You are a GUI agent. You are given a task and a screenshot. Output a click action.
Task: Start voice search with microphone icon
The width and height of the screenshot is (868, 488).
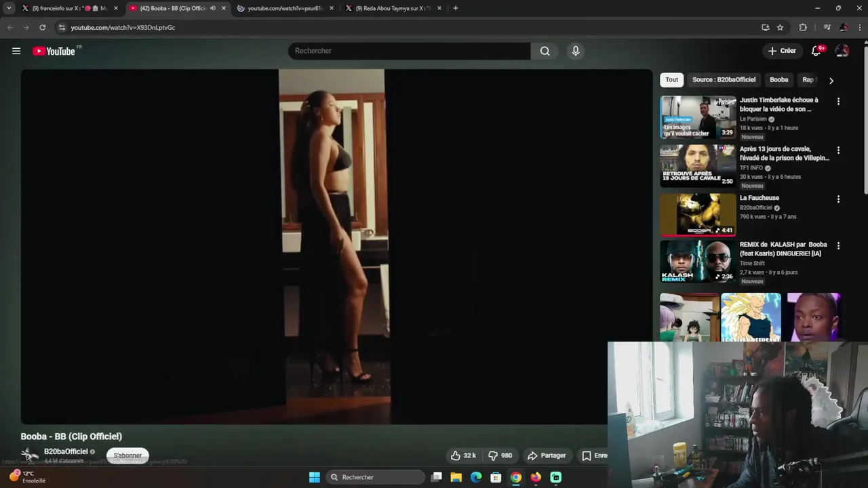(576, 51)
